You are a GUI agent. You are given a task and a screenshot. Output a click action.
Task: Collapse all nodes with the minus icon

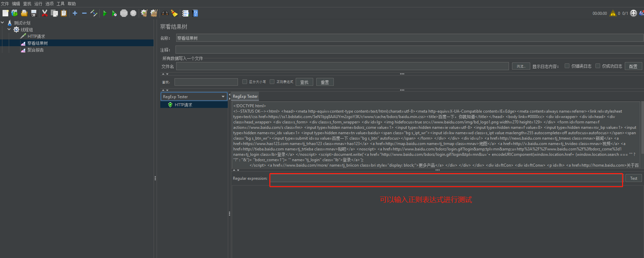coord(84,13)
